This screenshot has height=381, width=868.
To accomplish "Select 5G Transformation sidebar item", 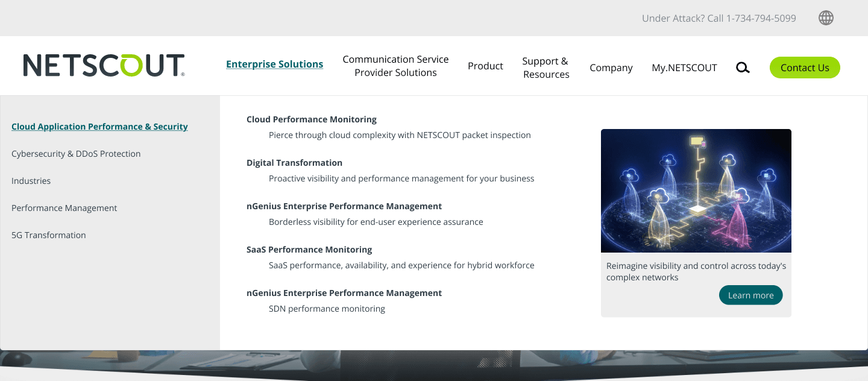I will point(48,235).
